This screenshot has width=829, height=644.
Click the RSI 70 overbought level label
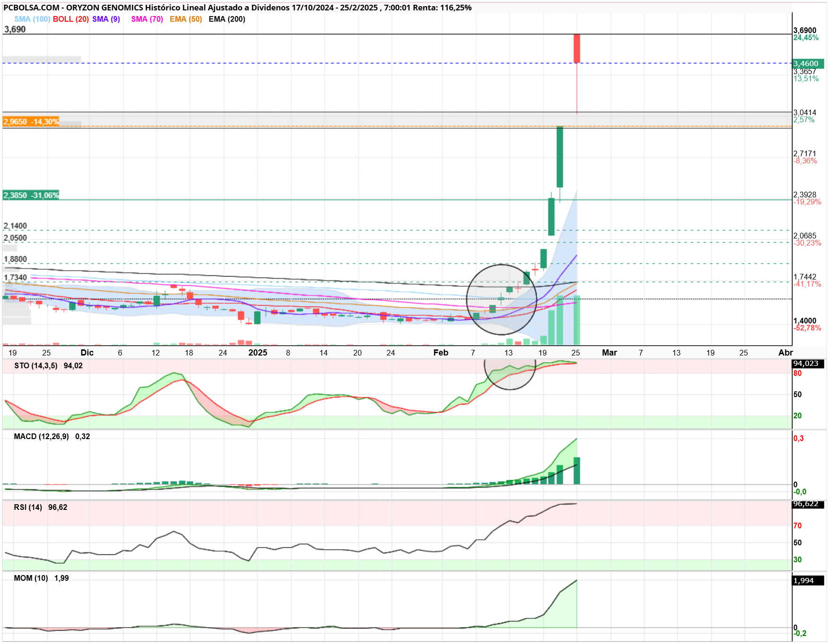tap(798, 526)
